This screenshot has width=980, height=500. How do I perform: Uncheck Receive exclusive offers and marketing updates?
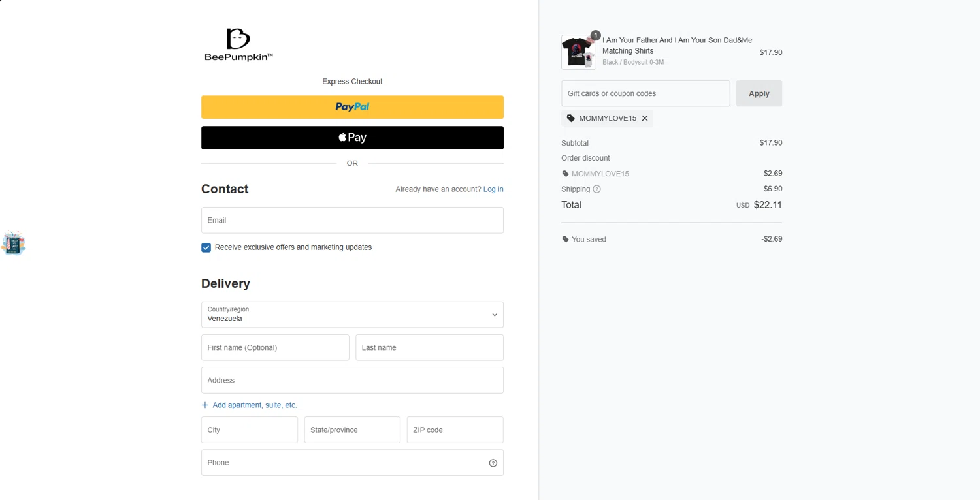[x=206, y=247]
